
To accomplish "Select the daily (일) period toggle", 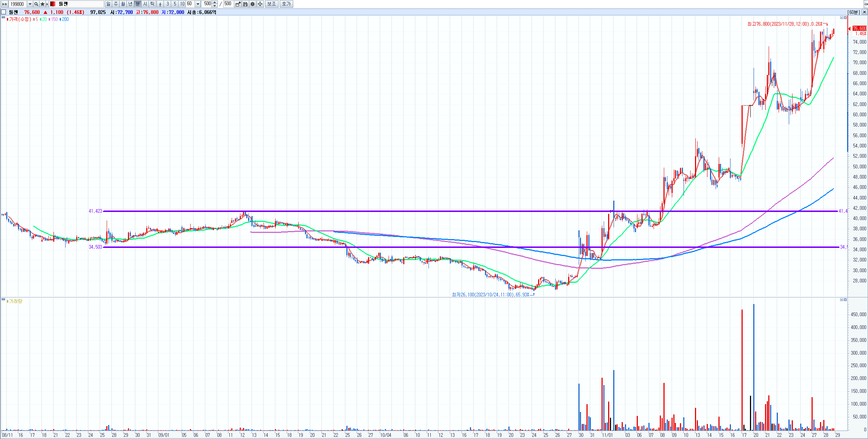I will pos(108,4).
